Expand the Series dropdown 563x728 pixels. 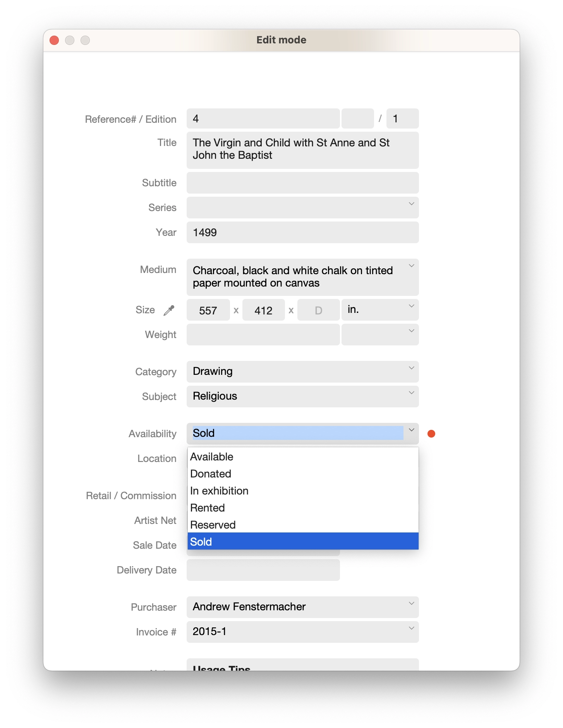[411, 204]
